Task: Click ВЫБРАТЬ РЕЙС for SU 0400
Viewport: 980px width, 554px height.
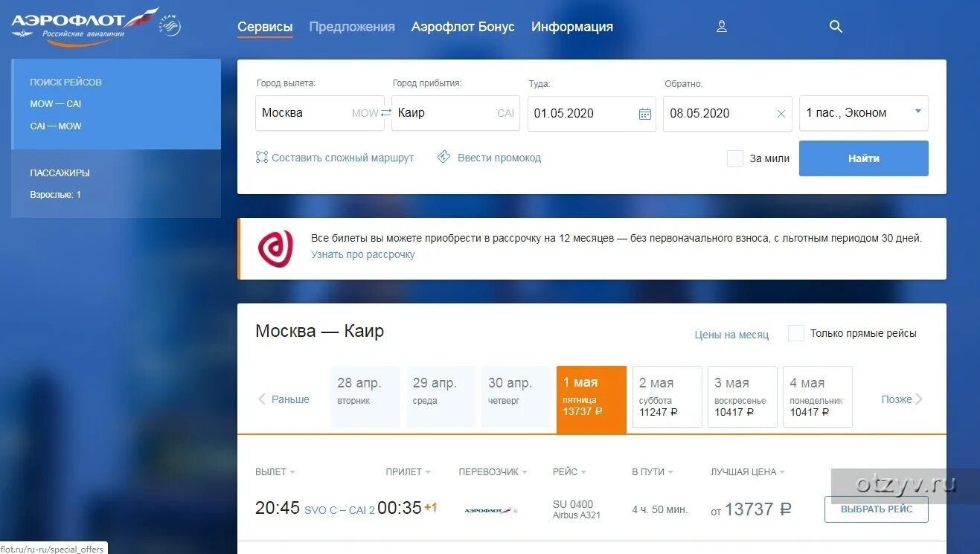Action: 877,509
